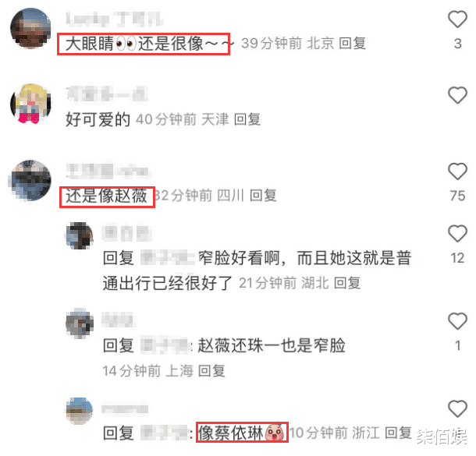Open avatar of 像蔡依琳 replier
The image size is (476, 456).
pos(80,411)
